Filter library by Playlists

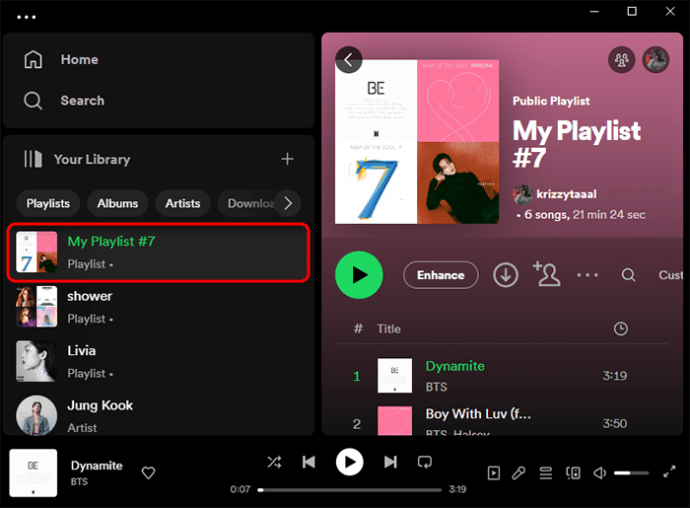click(x=48, y=203)
